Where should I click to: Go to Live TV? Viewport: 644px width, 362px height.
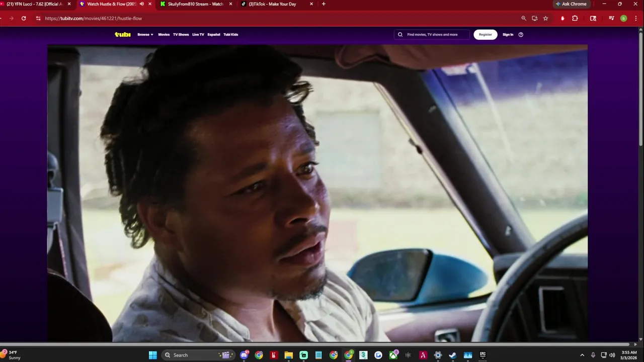(198, 35)
